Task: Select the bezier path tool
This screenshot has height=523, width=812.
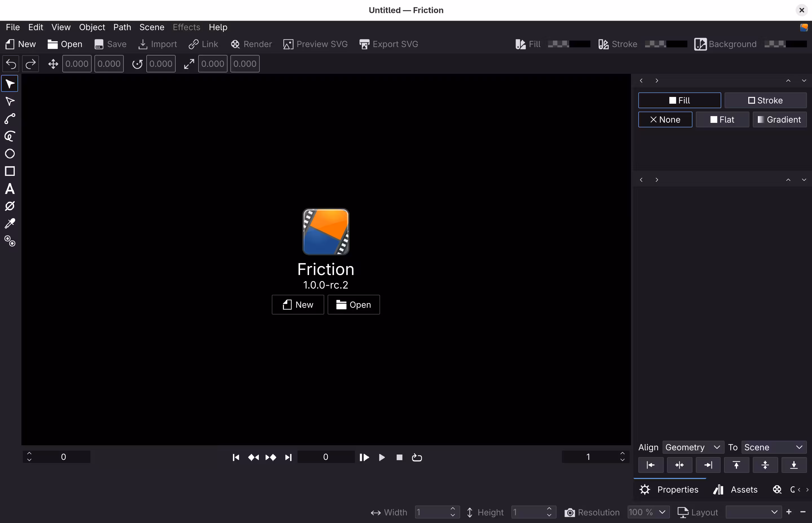Action: 10,119
